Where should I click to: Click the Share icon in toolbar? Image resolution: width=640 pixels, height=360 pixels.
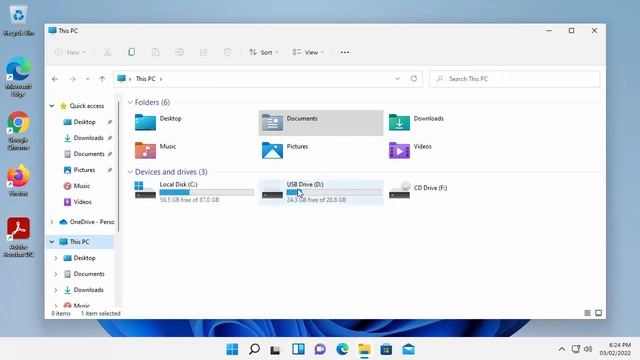[203, 52]
